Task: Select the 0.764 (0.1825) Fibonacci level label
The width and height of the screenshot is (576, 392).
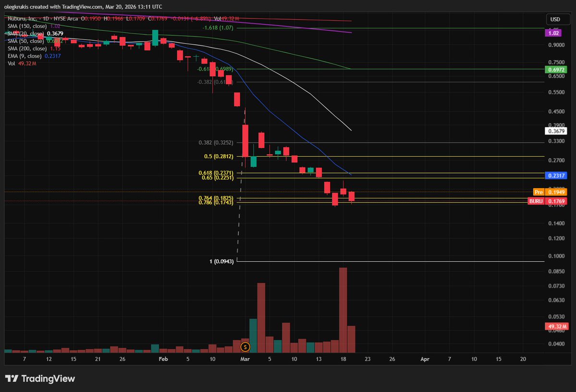Action: [x=216, y=198]
